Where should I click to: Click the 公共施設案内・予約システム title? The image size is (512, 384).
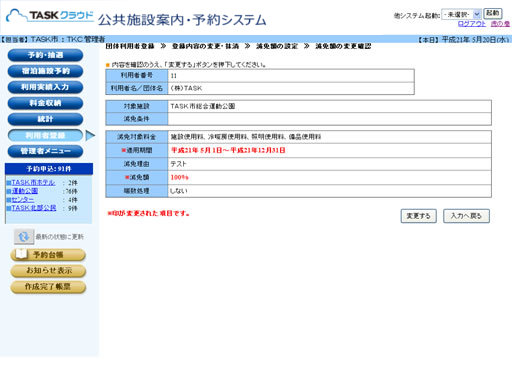tap(182, 20)
